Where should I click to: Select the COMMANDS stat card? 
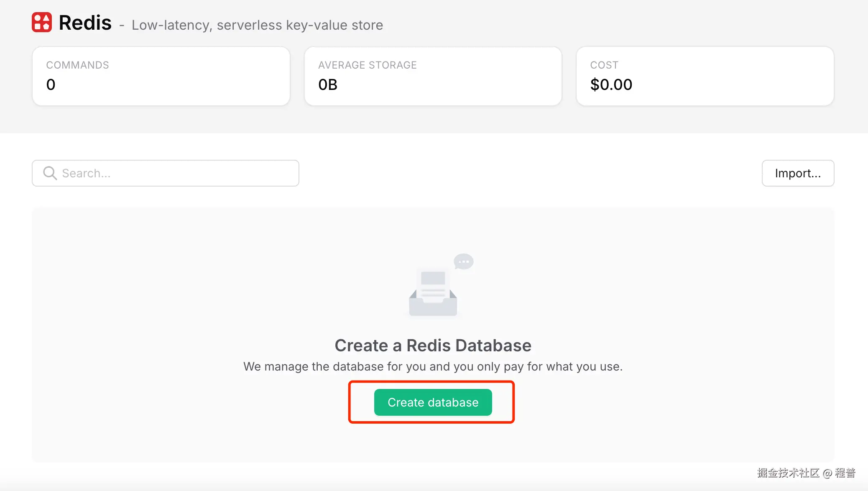point(161,76)
